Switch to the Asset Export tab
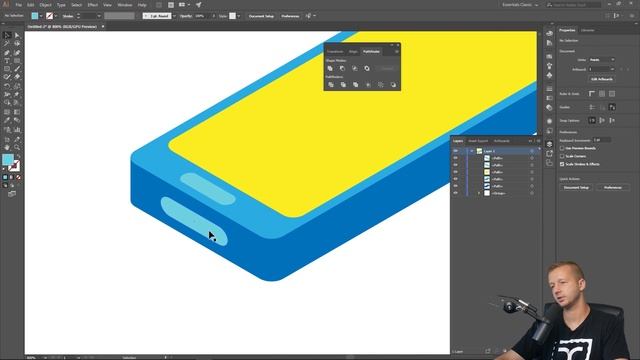Screen dimensions: 640x360 (478, 141)
